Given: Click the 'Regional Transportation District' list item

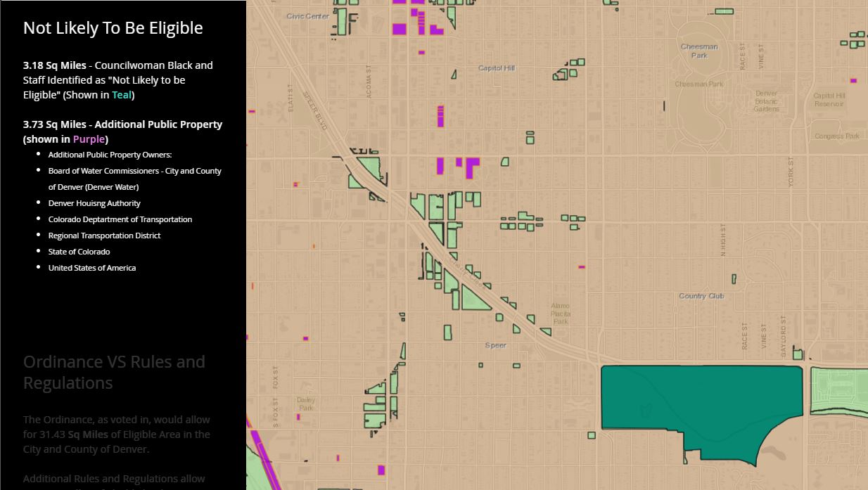Looking at the screenshot, I should (104, 236).
